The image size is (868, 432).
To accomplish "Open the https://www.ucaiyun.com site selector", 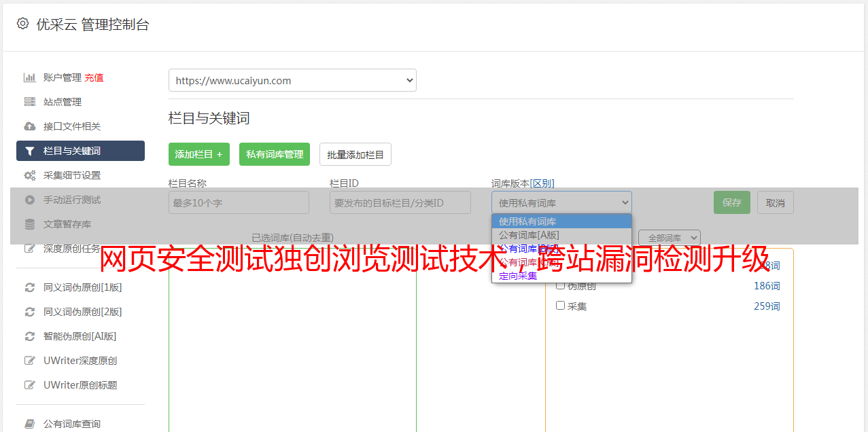I will pos(292,80).
